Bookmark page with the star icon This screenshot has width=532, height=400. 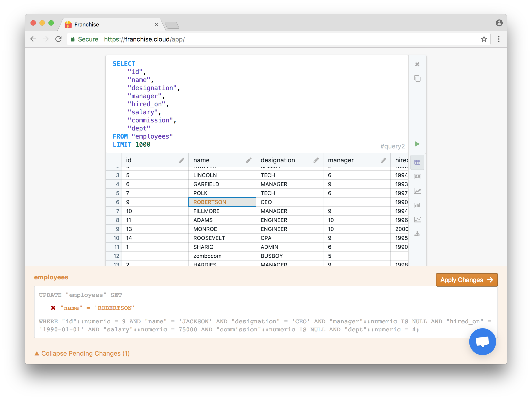point(484,39)
